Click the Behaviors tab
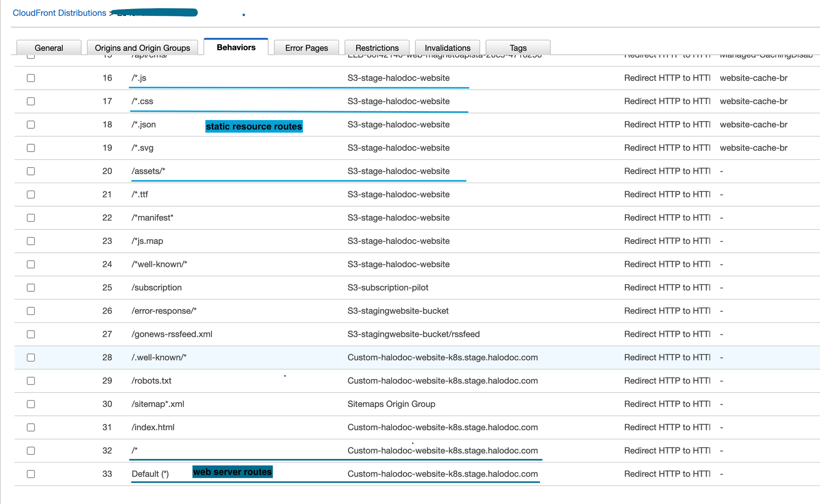 click(235, 47)
